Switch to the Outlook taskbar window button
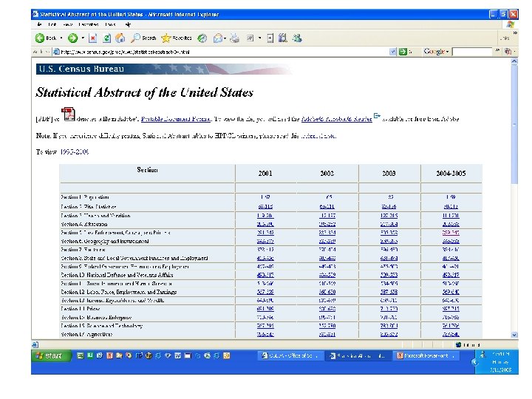Image resolution: width=532 pixels, height=399 pixels. tap(290, 355)
